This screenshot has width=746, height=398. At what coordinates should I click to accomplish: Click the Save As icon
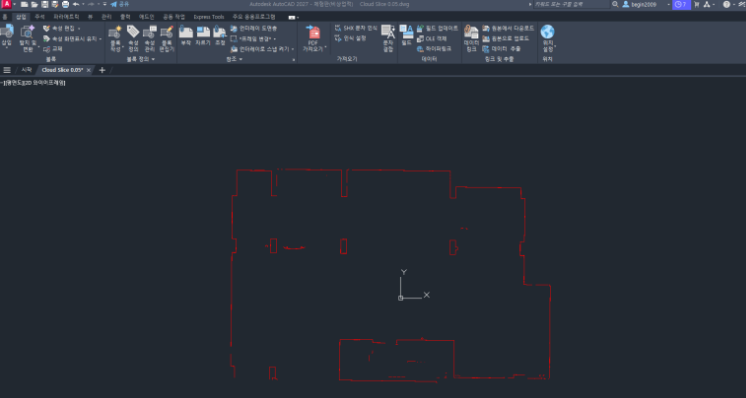point(55,4)
